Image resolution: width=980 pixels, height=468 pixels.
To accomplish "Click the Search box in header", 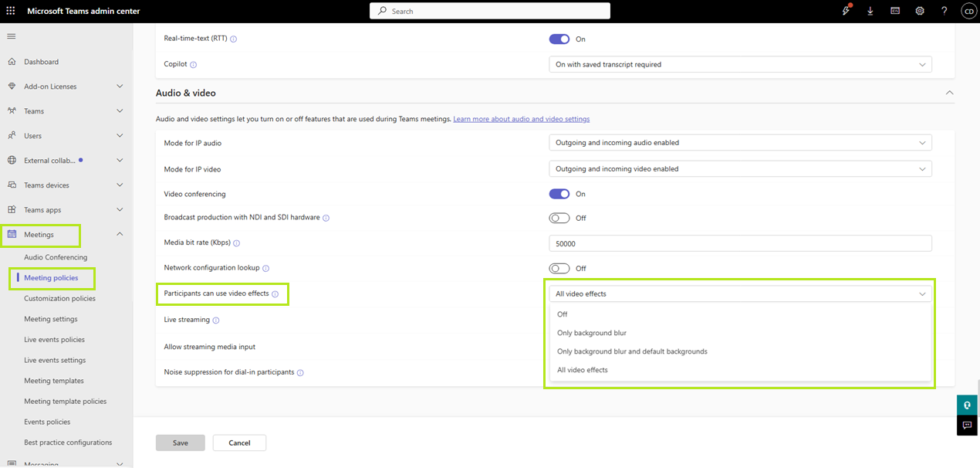I will click(x=490, y=11).
